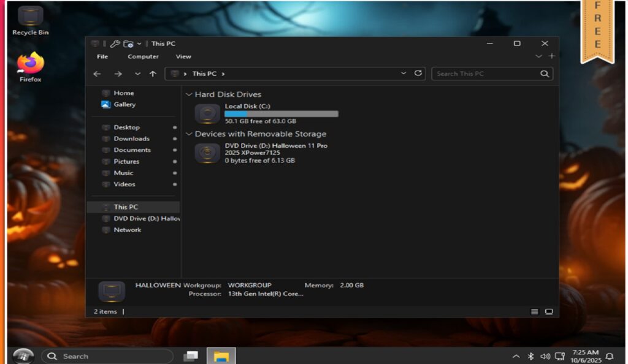Click the Bluetooth icon in system tray
The image size is (628, 364).
tap(530, 356)
